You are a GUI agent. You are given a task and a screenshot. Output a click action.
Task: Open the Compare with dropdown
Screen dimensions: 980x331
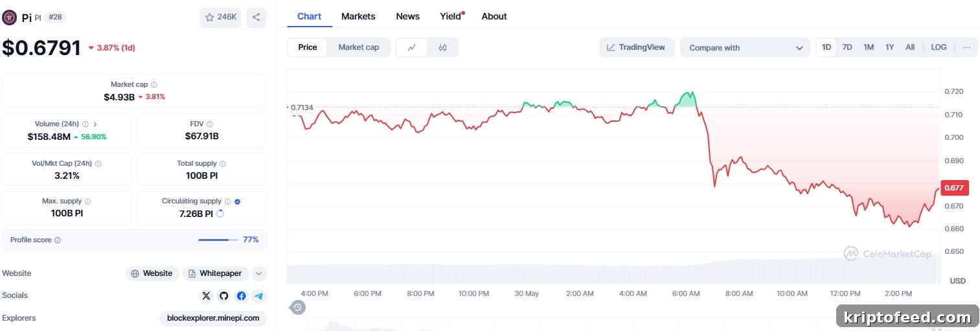[745, 47]
